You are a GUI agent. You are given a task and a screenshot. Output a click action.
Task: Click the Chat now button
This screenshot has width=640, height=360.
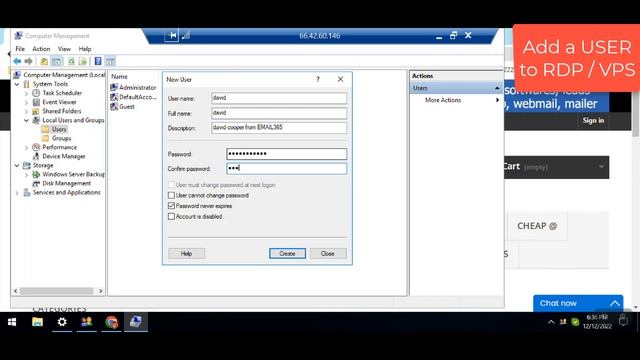point(578,303)
